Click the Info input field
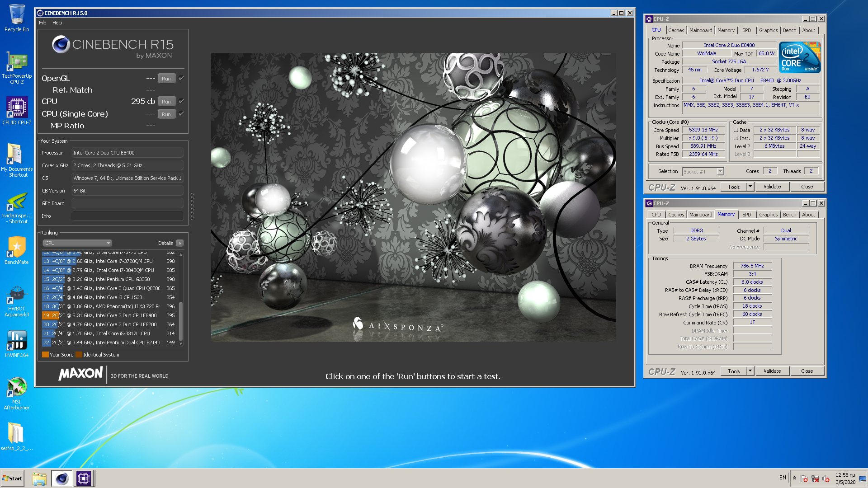Viewport: 868px width, 488px height. (x=127, y=216)
